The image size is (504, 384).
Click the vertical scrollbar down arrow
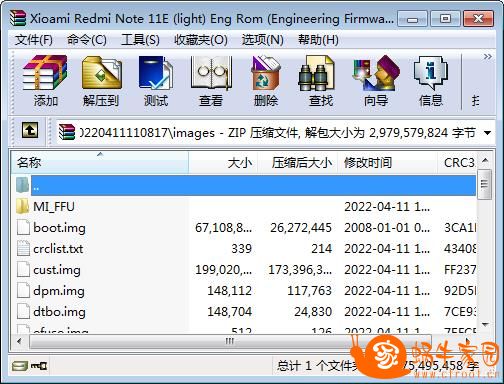[485, 324]
